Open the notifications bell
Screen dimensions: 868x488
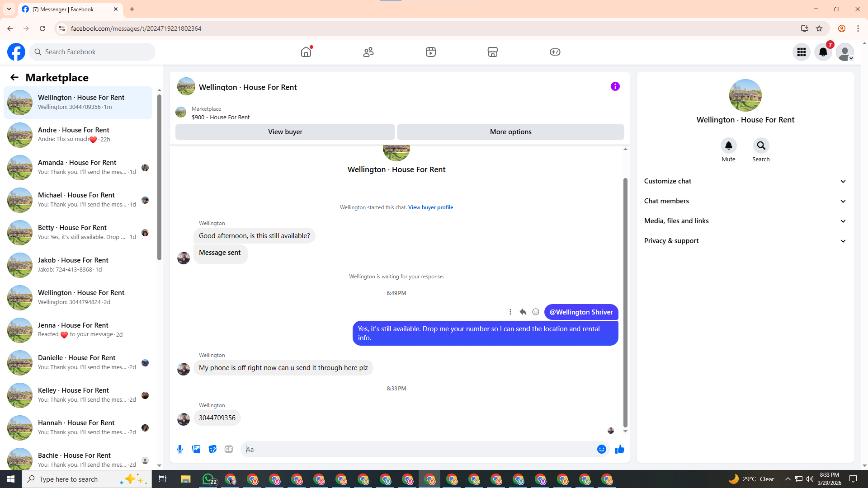[x=823, y=52]
